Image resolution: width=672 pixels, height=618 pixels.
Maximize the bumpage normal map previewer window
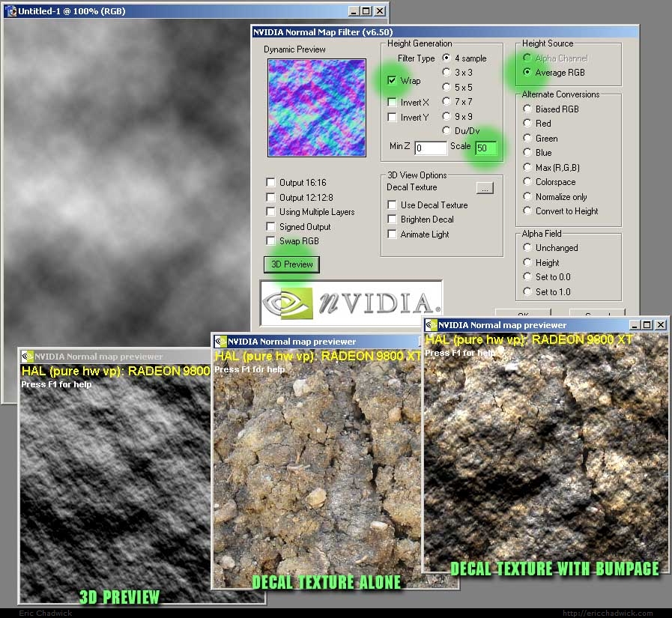pos(647,325)
